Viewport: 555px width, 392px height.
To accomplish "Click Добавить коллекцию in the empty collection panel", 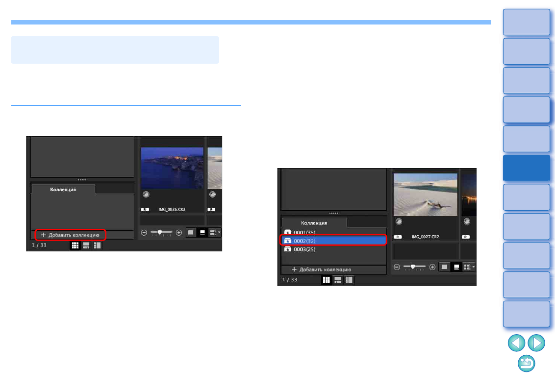I will point(71,235).
